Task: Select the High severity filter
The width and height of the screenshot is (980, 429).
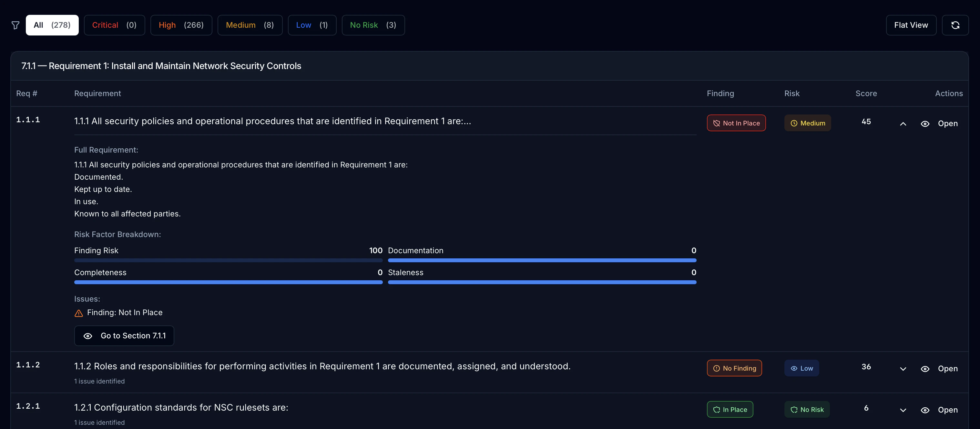Action: tap(181, 25)
